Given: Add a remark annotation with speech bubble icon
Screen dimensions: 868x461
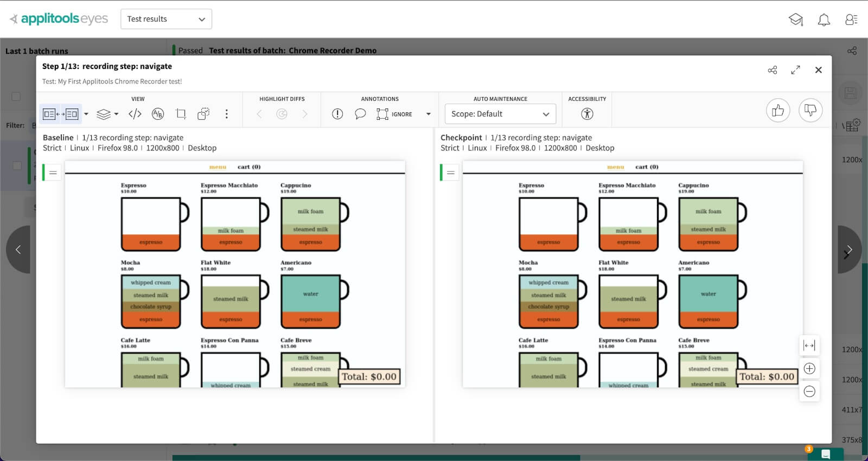Looking at the screenshot, I should pyautogui.click(x=360, y=114).
